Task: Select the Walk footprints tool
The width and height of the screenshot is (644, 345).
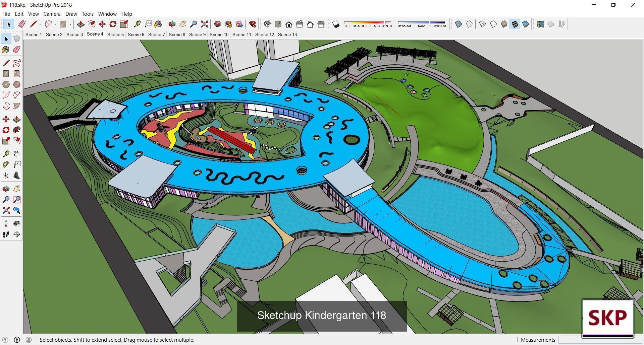Action: (x=6, y=234)
